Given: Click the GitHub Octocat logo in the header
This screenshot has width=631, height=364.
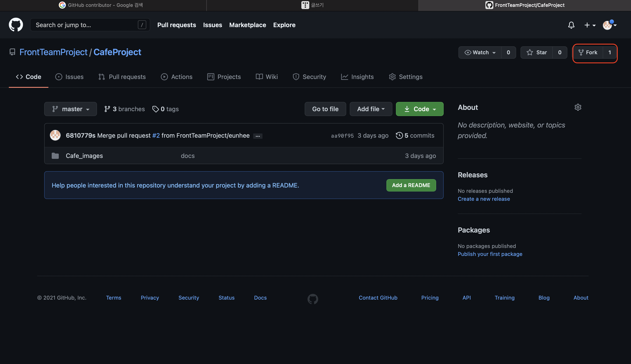Looking at the screenshot, I should 16,25.
